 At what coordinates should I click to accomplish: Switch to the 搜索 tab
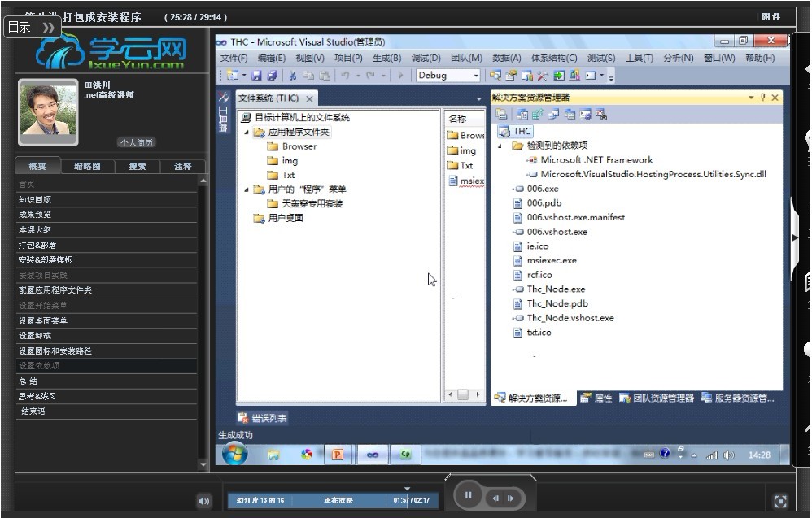point(137,166)
